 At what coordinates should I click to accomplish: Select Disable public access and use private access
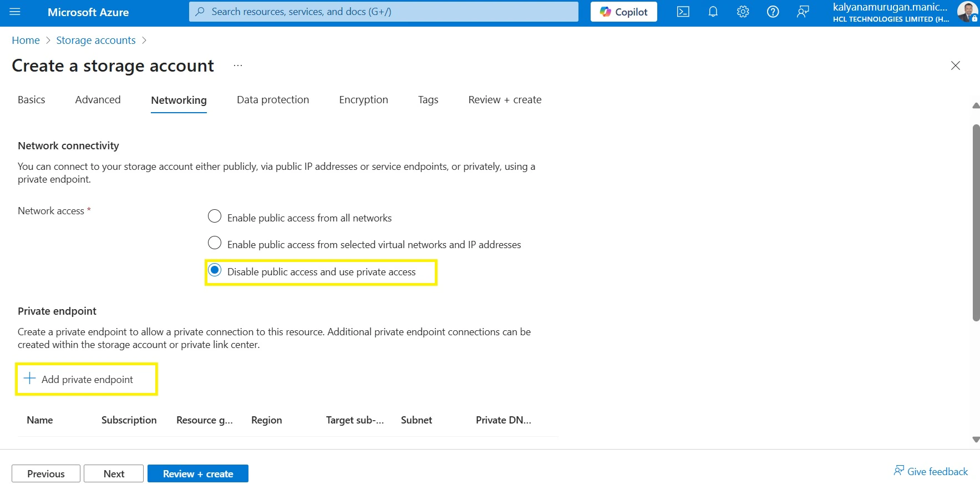[x=215, y=270]
